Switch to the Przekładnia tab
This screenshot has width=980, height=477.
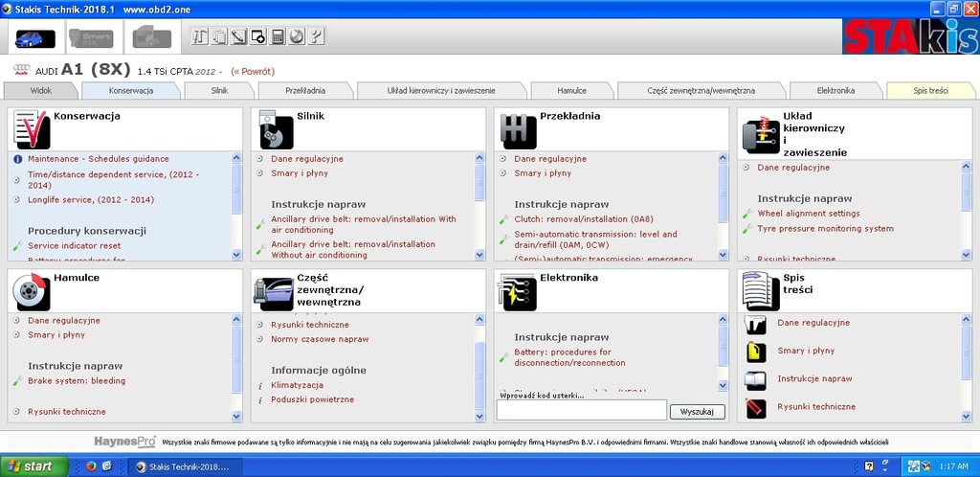click(x=305, y=91)
